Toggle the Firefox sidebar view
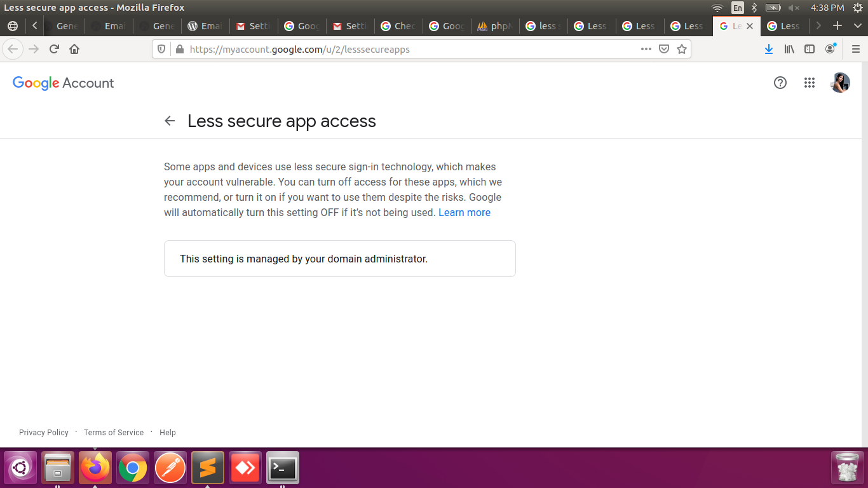868x488 pixels. 810,49
